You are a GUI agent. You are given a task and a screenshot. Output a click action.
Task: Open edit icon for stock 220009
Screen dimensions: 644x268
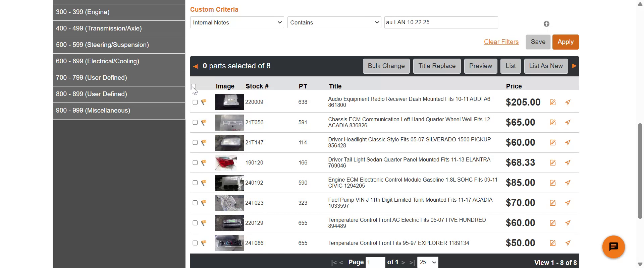point(553,103)
